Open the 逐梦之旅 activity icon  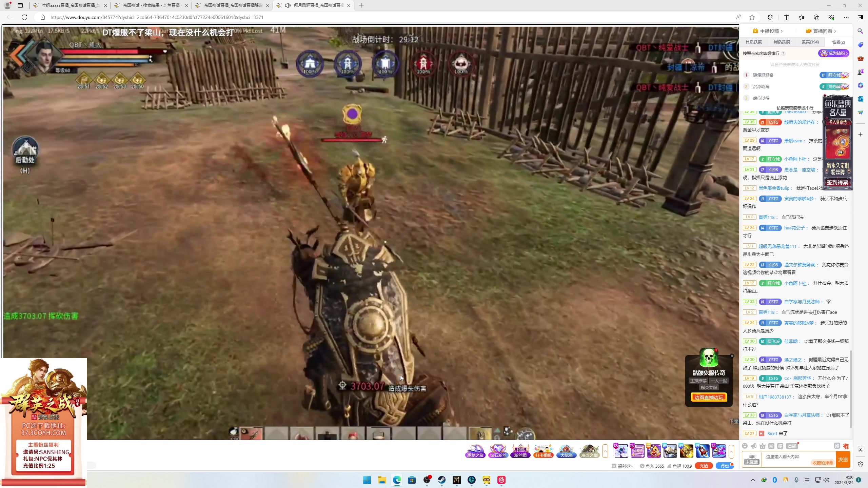pos(475,451)
